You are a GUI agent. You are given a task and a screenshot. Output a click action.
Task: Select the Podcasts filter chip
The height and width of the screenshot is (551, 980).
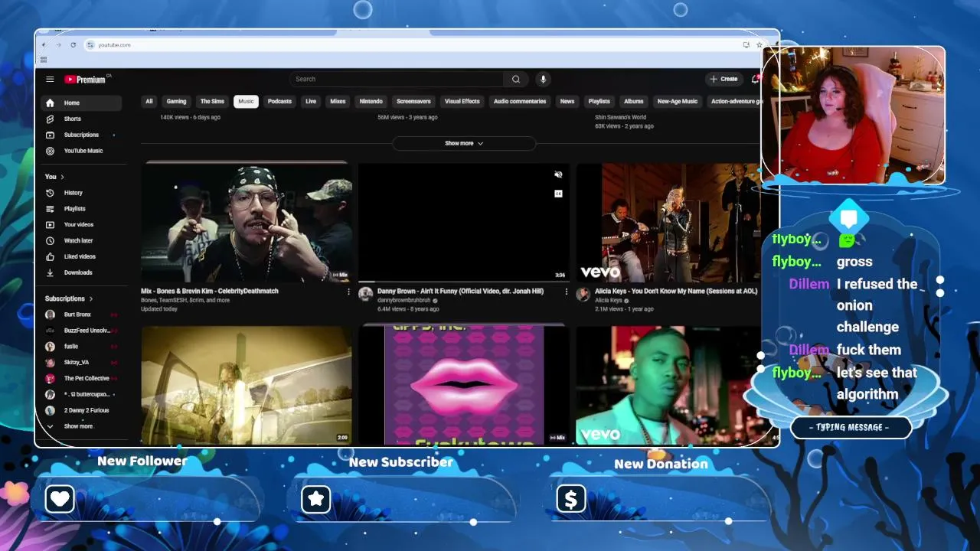(279, 101)
